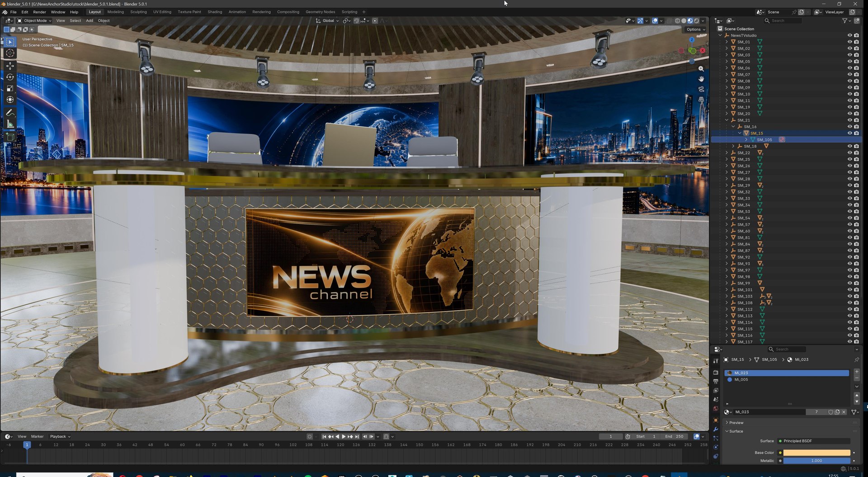
Task: Add a new material slot with plus button
Action: (856, 372)
